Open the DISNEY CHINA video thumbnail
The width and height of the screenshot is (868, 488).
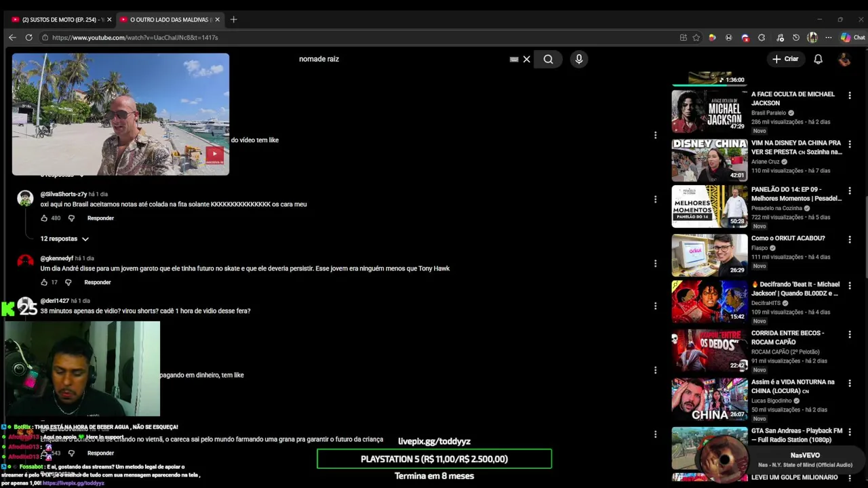pos(709,160)
